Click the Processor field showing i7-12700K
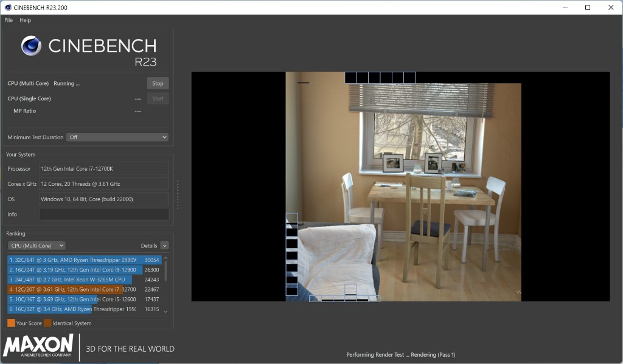623x364 pixels. [x=103, y=169]
